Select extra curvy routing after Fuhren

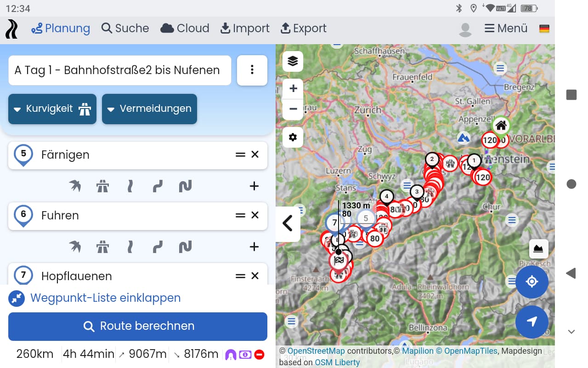[185, 247]
